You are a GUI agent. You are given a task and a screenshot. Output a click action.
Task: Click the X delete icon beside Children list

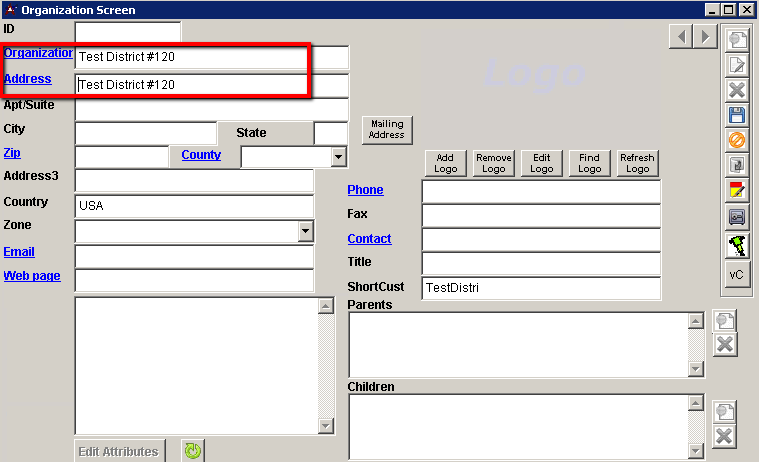pos(724,437)
